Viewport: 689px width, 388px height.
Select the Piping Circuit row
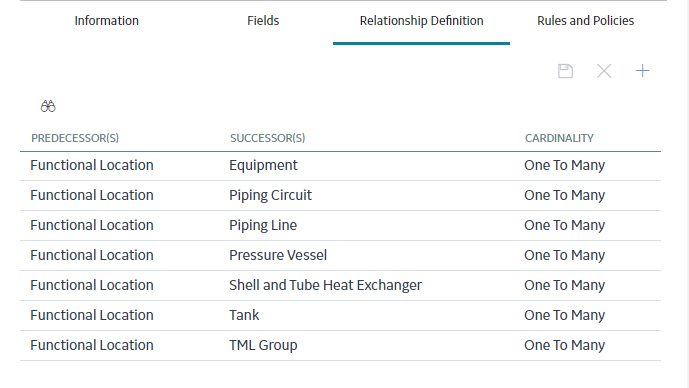tap(341, 196)
